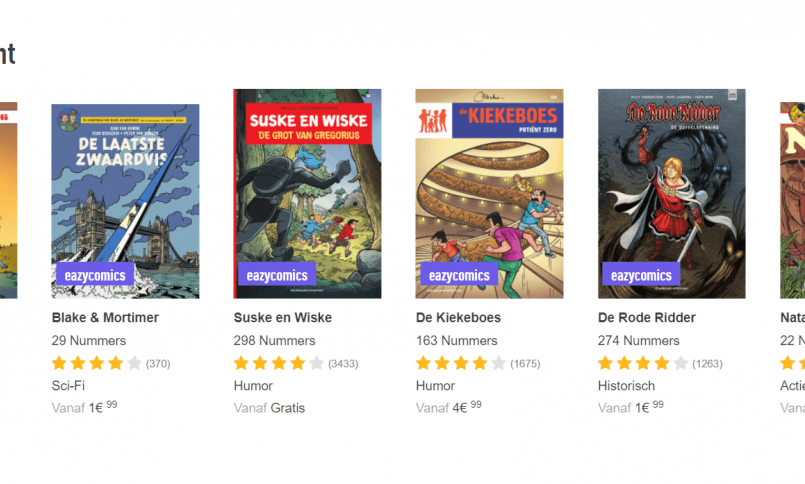Viewport: 805px width, 484px height.
Task: Click the Blake & Mortimer title link
Action: point(105,318)
